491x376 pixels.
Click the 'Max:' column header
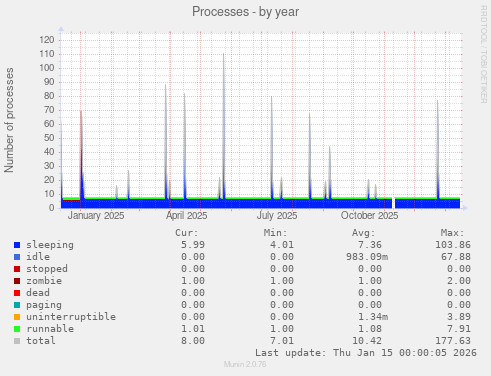click(452, 233)
